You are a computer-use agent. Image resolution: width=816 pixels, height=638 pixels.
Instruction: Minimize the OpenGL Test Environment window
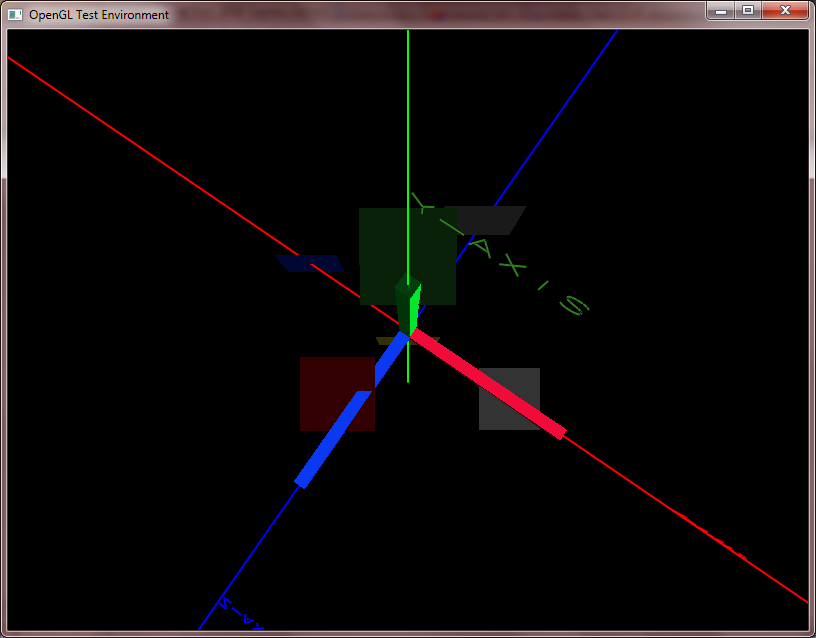click(720, 10)
